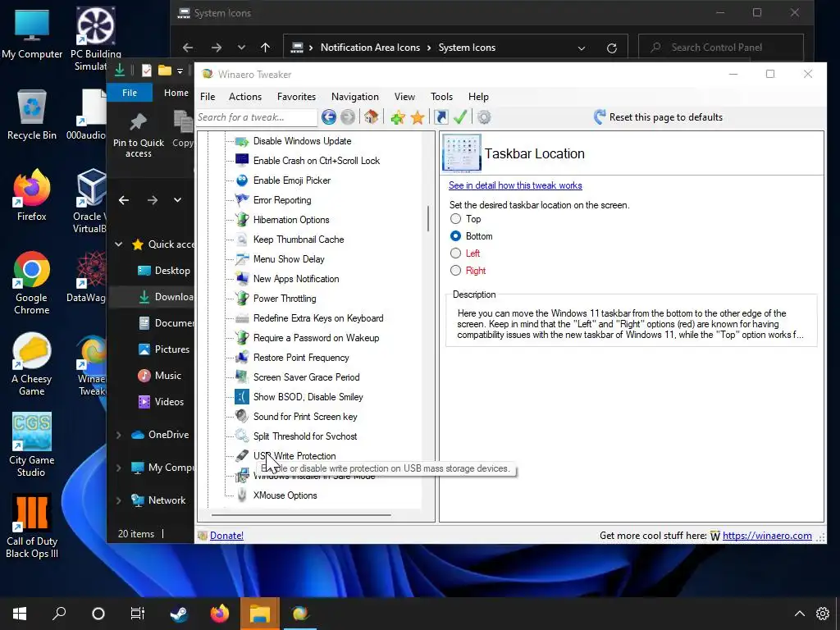Expand My Computer in File Explorer sidebar

[x=118, y=468]
